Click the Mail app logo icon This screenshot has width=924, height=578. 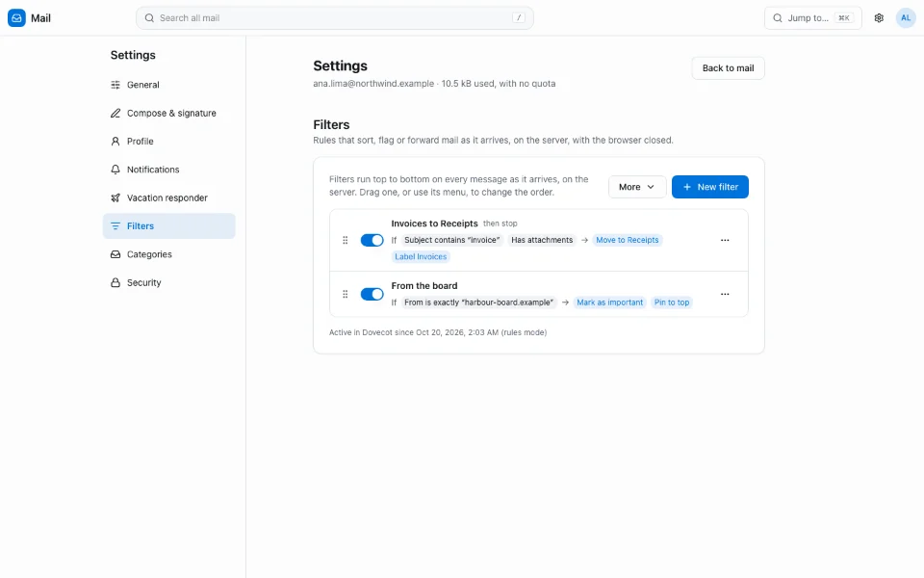[x=16, y=18]
